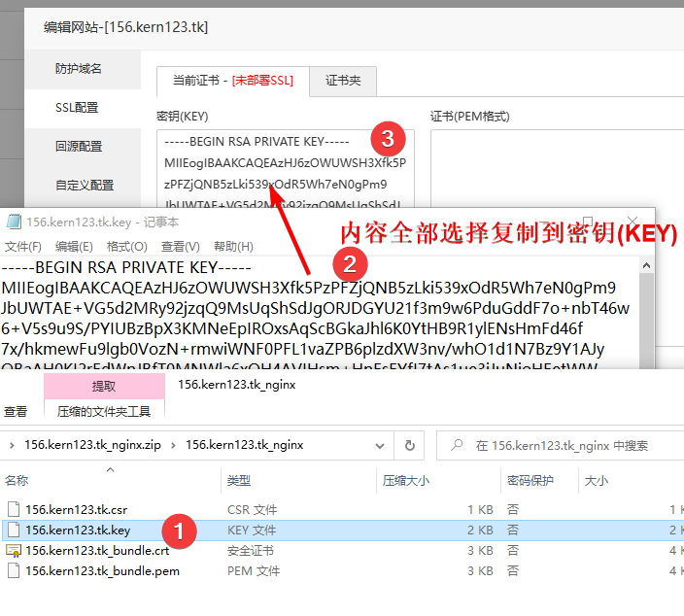Image resolution: width=684 pixels, height=616 pixels.
Task: Sort by the 名称 column header
Action: pyautogui.click(x=111, y=480)
